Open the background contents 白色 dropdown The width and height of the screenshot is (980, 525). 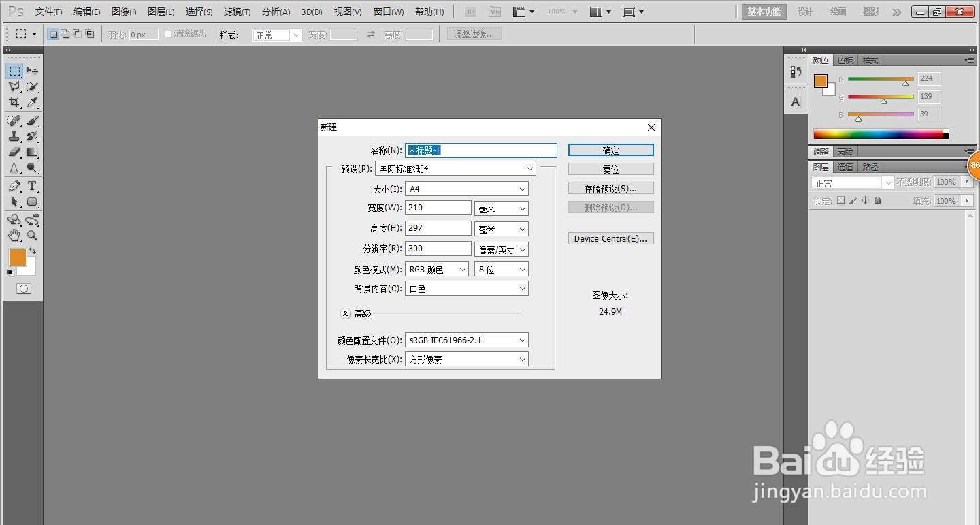[467, 289]
